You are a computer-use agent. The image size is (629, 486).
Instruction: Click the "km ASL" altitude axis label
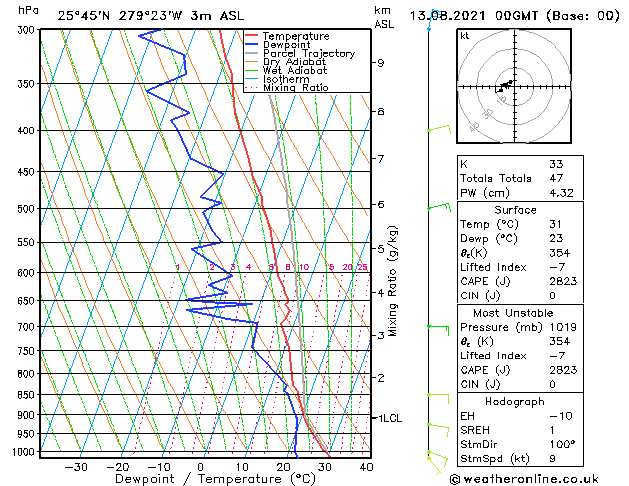tap(384, 17)
